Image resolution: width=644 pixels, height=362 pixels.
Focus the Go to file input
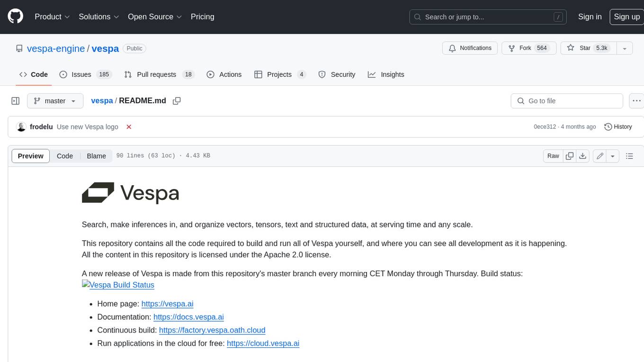[567, 101]
